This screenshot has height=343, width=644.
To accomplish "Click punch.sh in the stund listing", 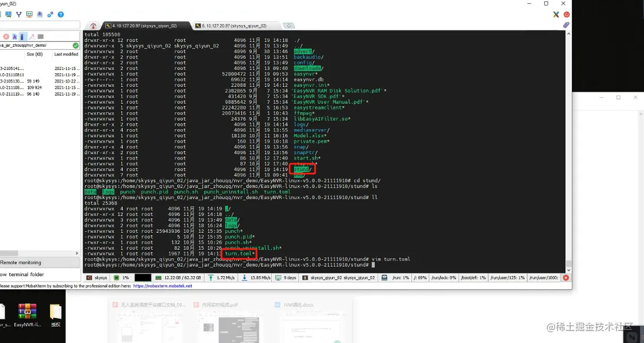I will (238, 243).
